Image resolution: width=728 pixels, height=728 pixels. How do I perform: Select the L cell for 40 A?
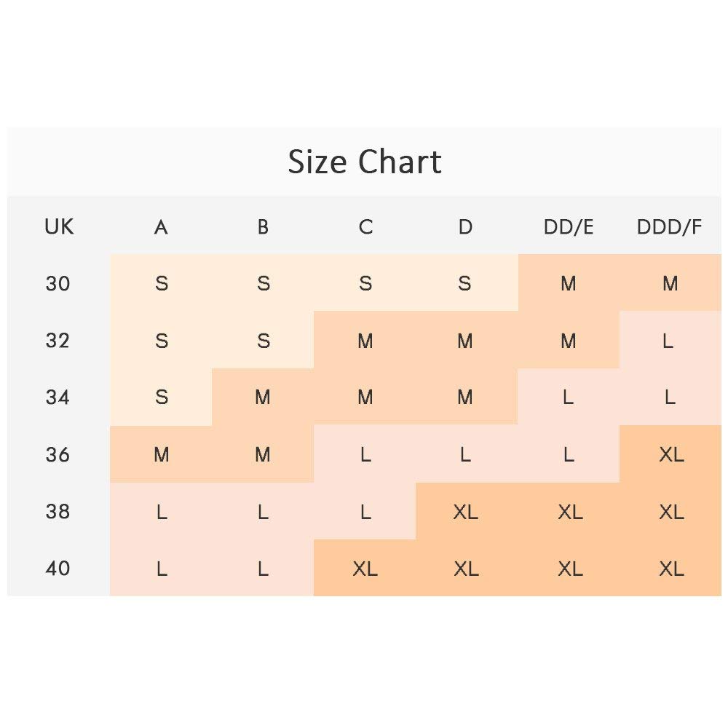(162, 569)
